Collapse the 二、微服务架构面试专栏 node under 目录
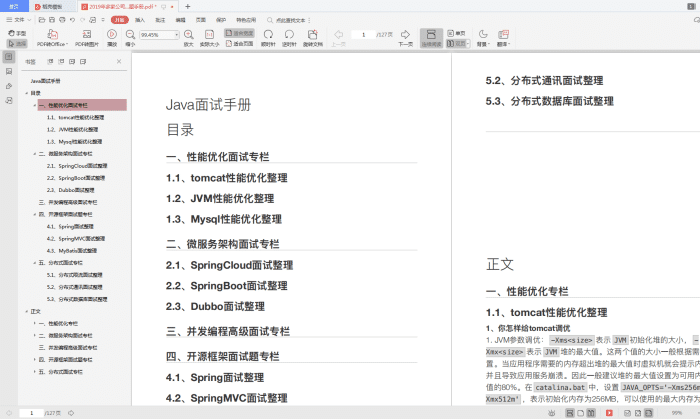The image size is (700, 419). pyautogui.click(x=34, y=154)
